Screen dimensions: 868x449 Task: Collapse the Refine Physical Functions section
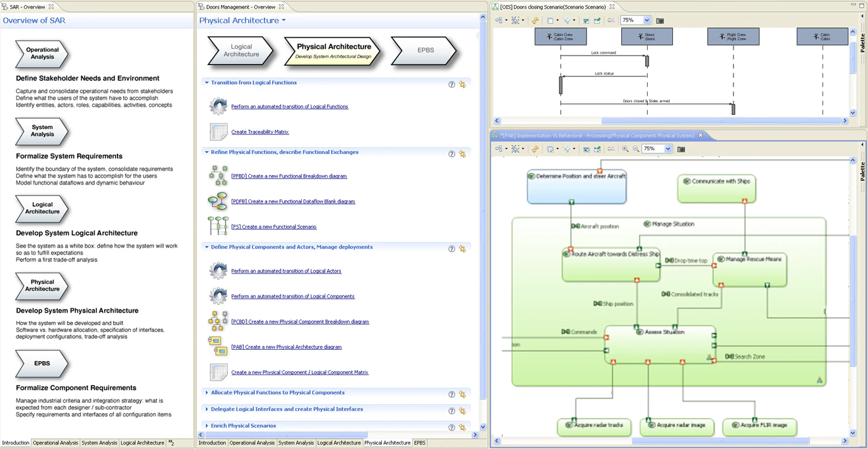[206, 152]
